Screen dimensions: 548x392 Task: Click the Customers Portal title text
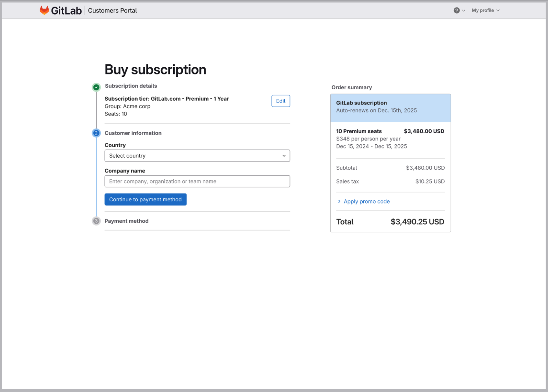click(112, 11)
